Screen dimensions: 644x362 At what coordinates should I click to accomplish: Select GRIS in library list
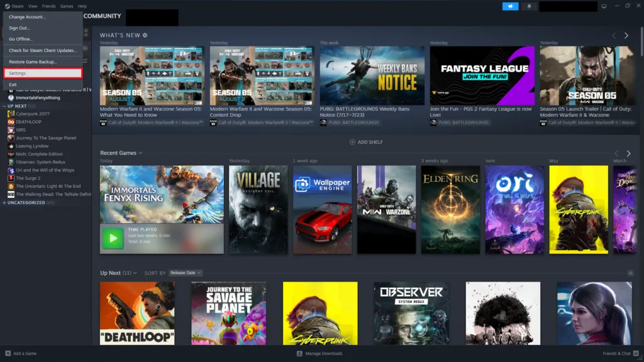21,129
